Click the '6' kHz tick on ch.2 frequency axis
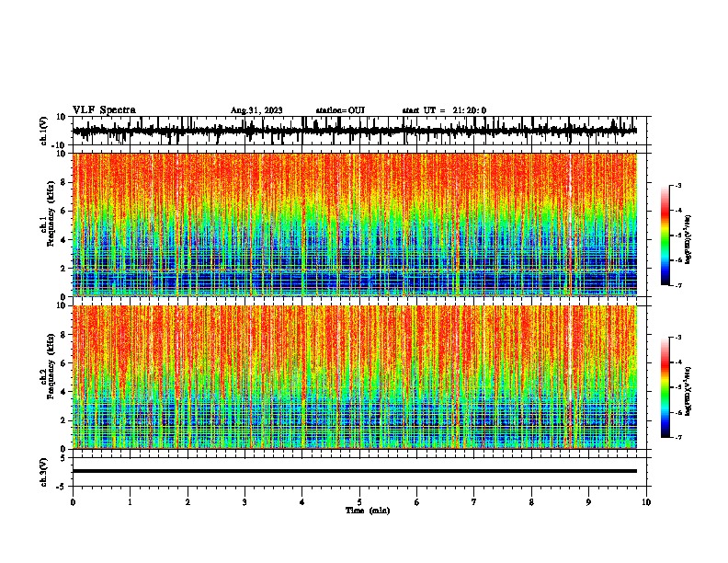This screenshot has width=728, height=563. click(x=64, y=363)
